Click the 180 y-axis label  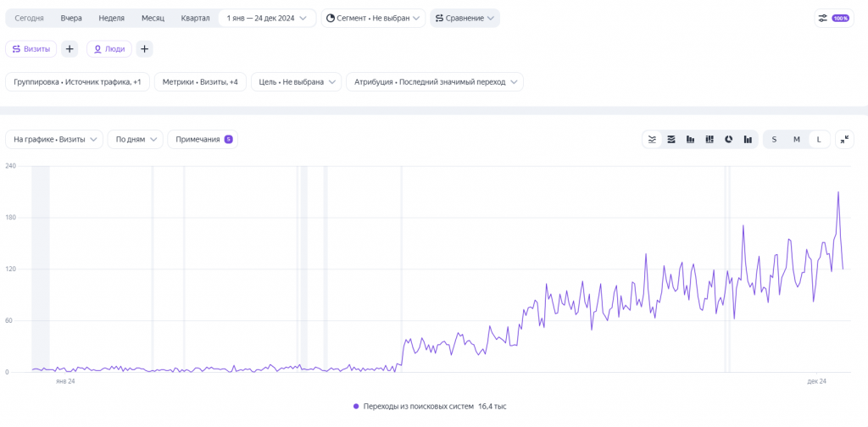(x=10, y=218)
